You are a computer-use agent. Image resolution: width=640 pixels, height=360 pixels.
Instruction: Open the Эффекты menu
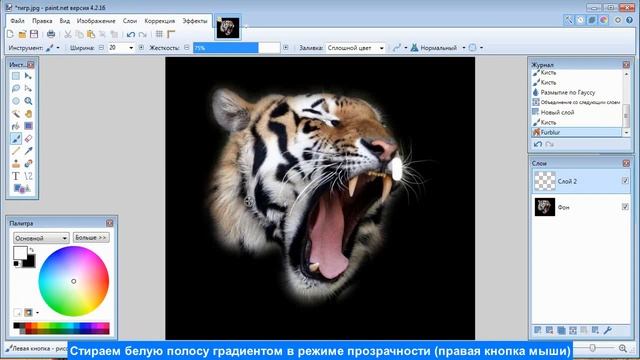195,21
